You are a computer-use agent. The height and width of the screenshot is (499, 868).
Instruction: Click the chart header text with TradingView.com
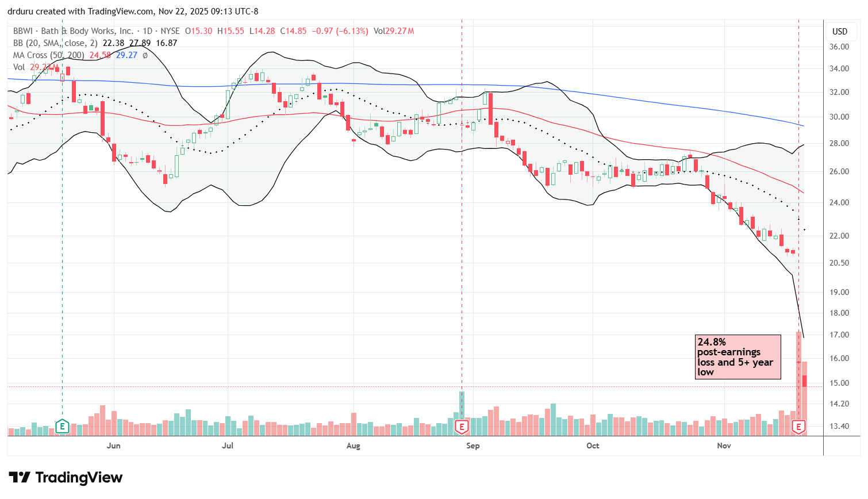pos(133,11)
